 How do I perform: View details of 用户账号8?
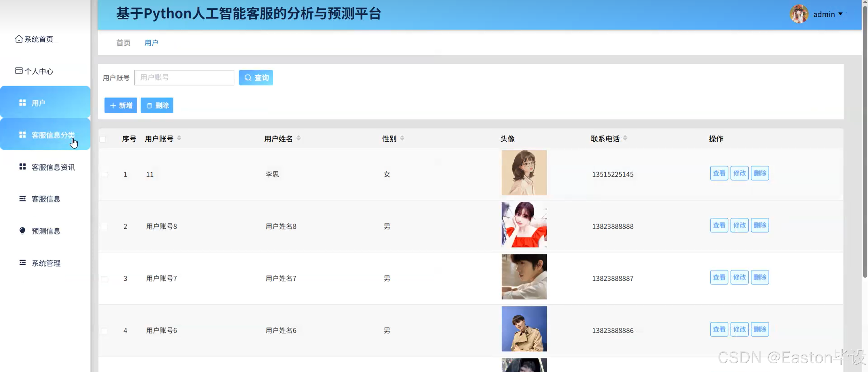[719, 225]
